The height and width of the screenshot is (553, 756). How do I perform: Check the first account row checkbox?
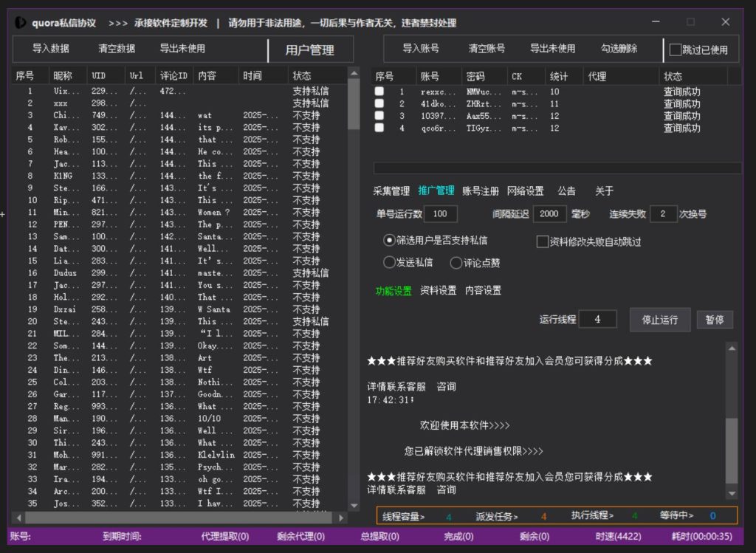pyautogui.click(x=379, y=92)
